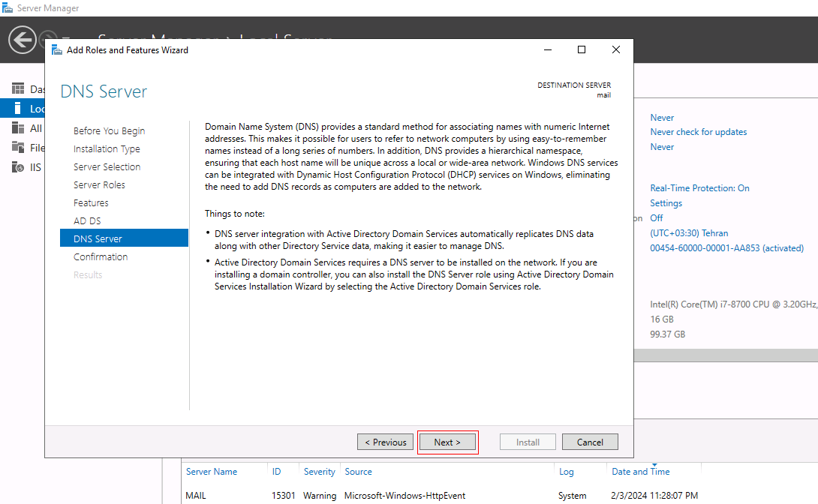Open the IIS icon in sidebar
Viewport: 818px width, 504px height.
[18, 167]
